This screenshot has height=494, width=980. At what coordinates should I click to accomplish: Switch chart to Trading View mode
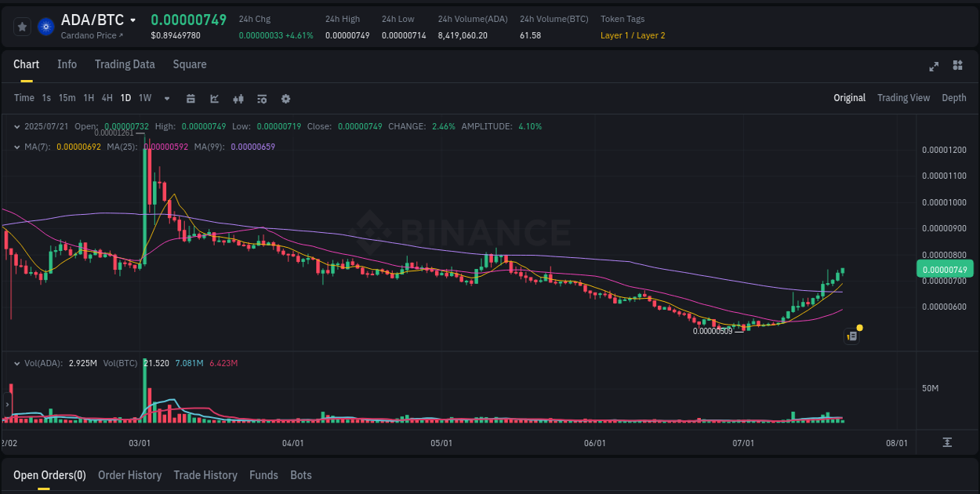point(903,98)
